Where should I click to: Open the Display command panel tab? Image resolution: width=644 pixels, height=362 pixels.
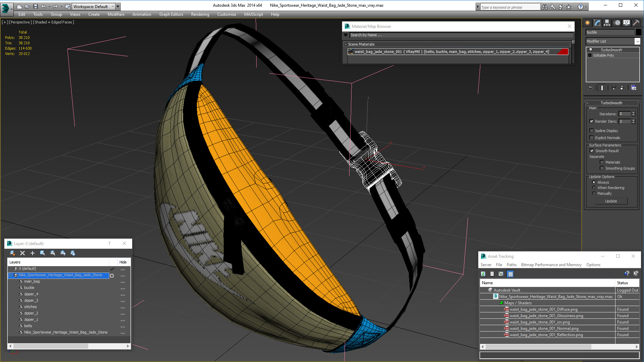pos(627,23)
